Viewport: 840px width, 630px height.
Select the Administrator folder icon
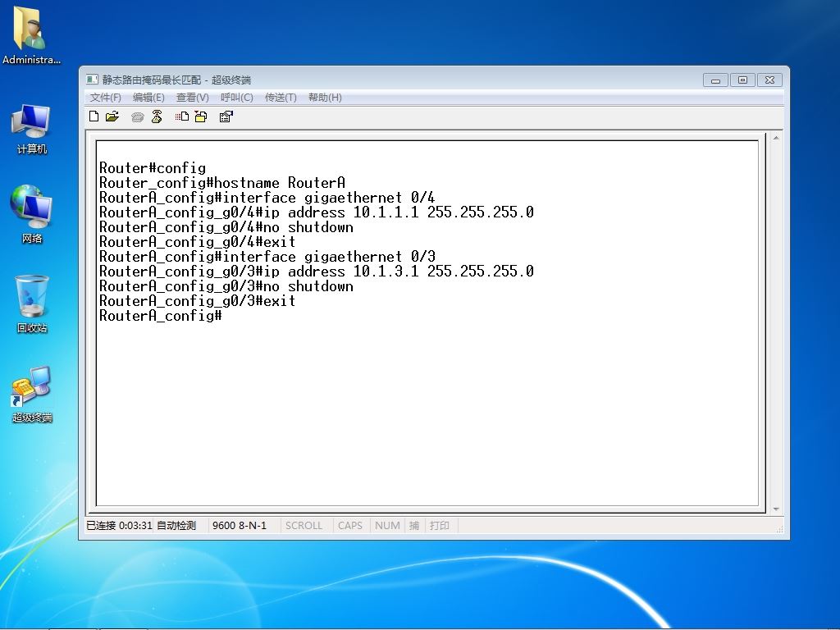pyautogui.click(x=31, y=35)
